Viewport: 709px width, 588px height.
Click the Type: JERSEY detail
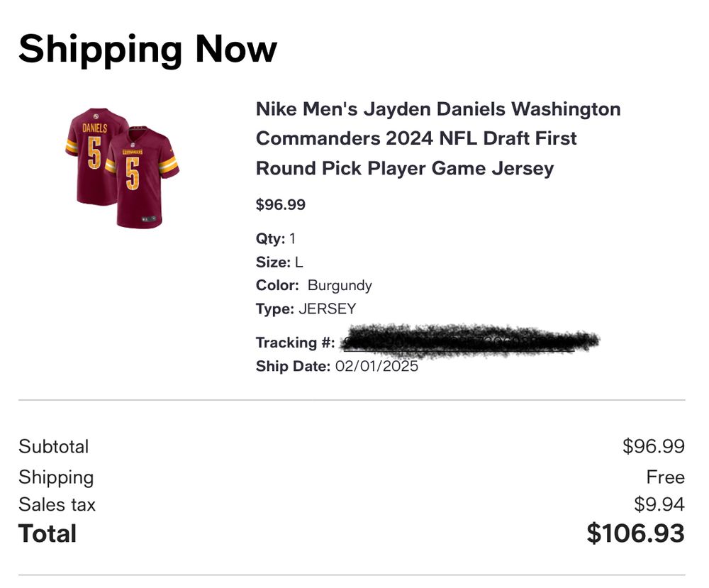306,309
